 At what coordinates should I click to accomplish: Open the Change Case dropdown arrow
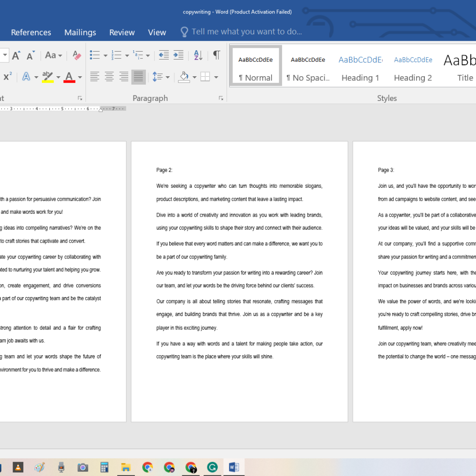click(60, 56)
